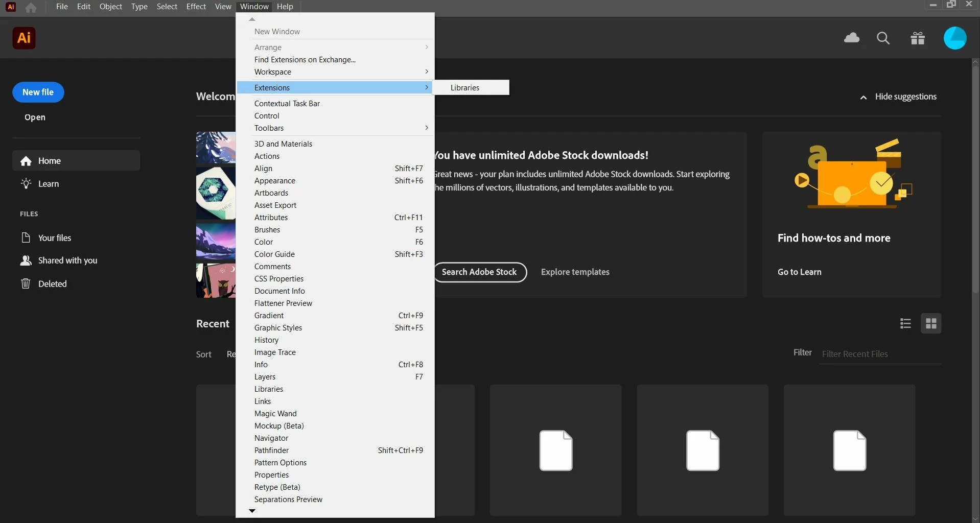Open Extensions submenu entry
This screenshot has height=523, width=980.
(335, 88)
